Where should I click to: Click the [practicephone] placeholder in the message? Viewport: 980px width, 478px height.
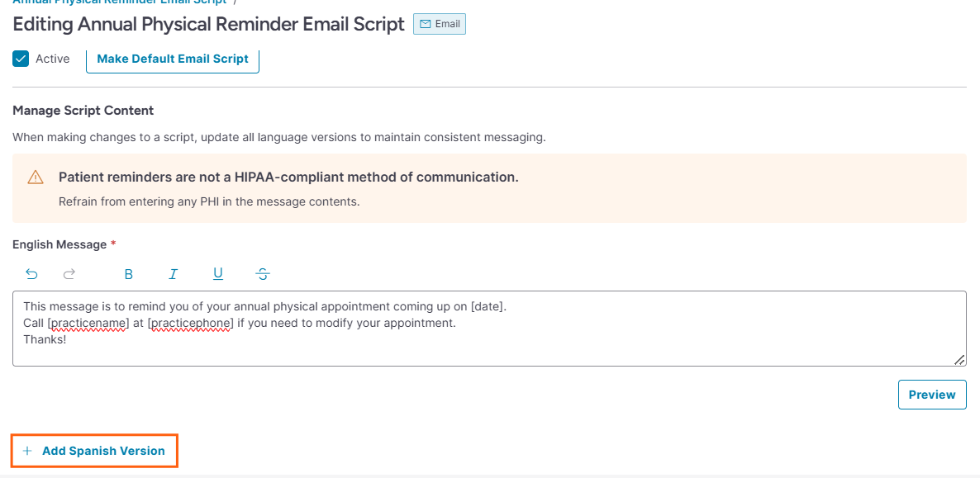click(190, 323)
